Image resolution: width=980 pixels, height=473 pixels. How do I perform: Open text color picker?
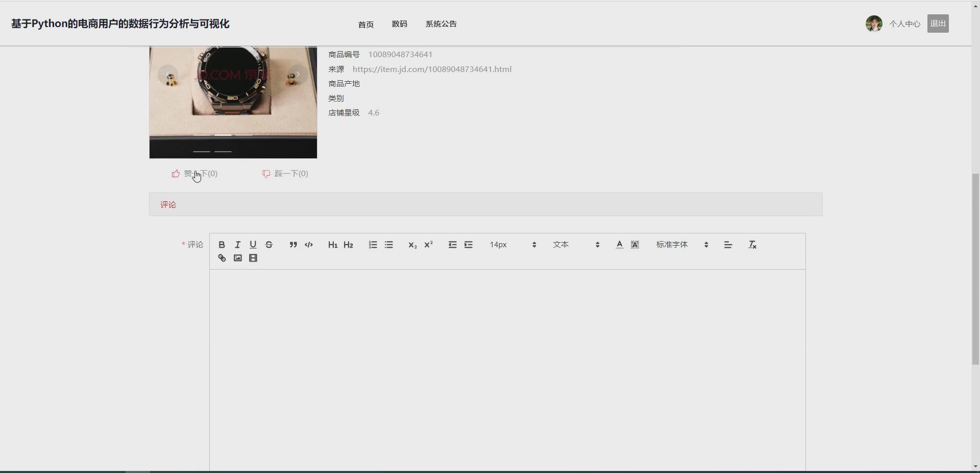pos(619,245)
